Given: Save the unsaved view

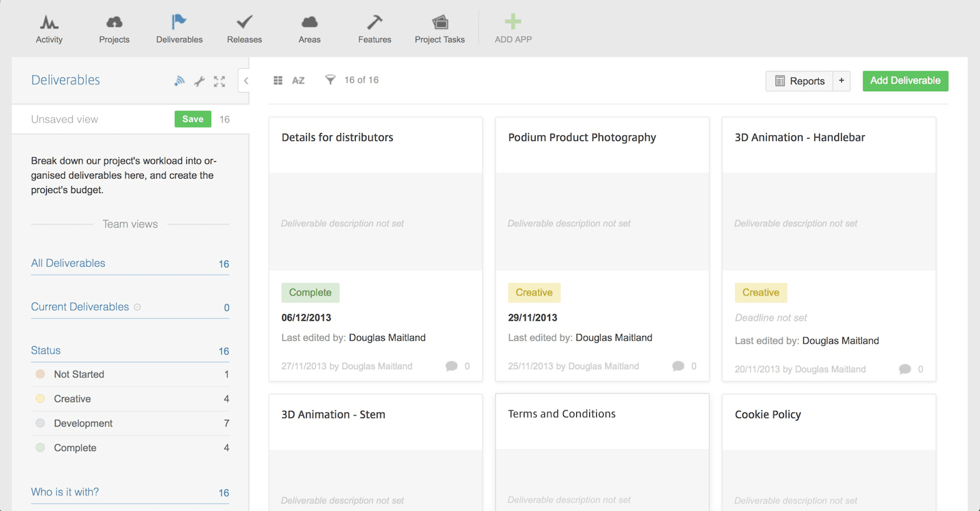Looking at the screenshot, I should click(x=192, y=119).
